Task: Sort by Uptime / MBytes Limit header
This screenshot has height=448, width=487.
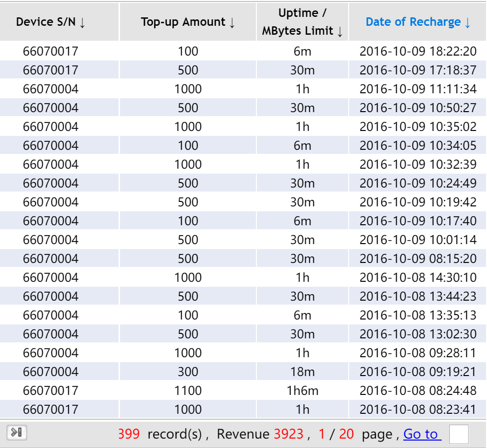Action: pos(302,22)
